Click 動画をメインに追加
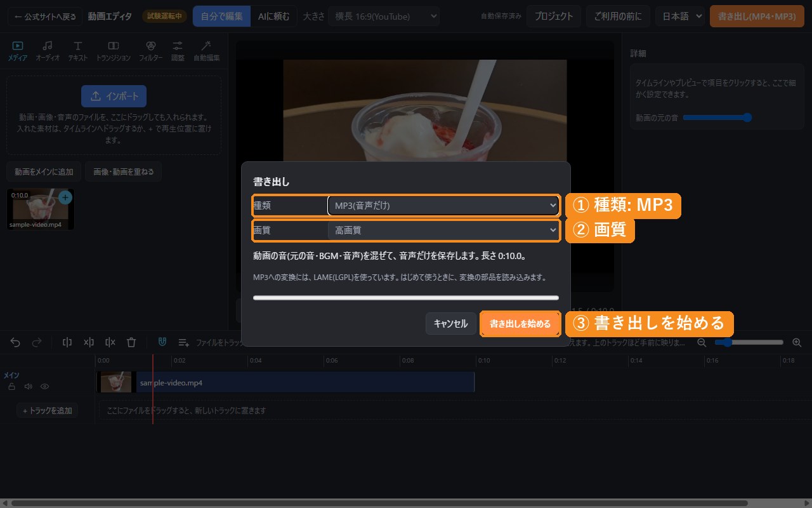Screen dimensions: 812x508 (x=44, y=171)
